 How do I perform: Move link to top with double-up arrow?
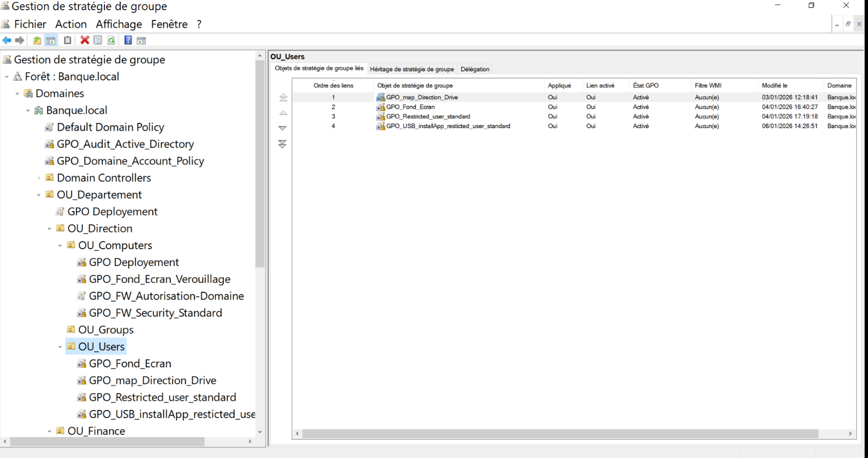(283, 97)
